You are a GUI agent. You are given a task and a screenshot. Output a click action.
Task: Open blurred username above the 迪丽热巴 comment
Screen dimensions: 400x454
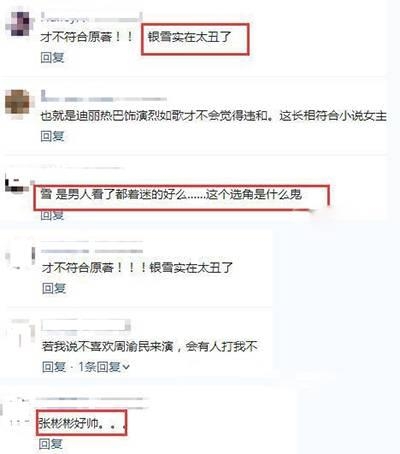[104, 96]
